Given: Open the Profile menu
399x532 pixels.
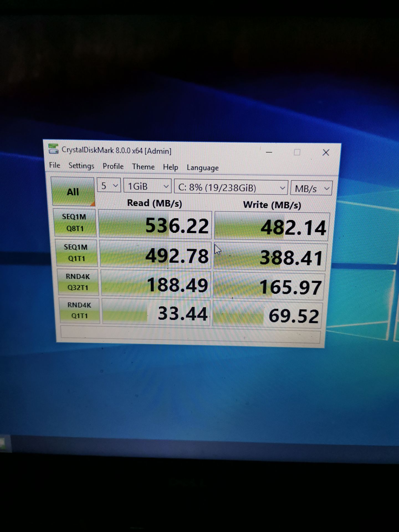Looking at the screenshot, I should pyautogui.click(x=113, y=166).
